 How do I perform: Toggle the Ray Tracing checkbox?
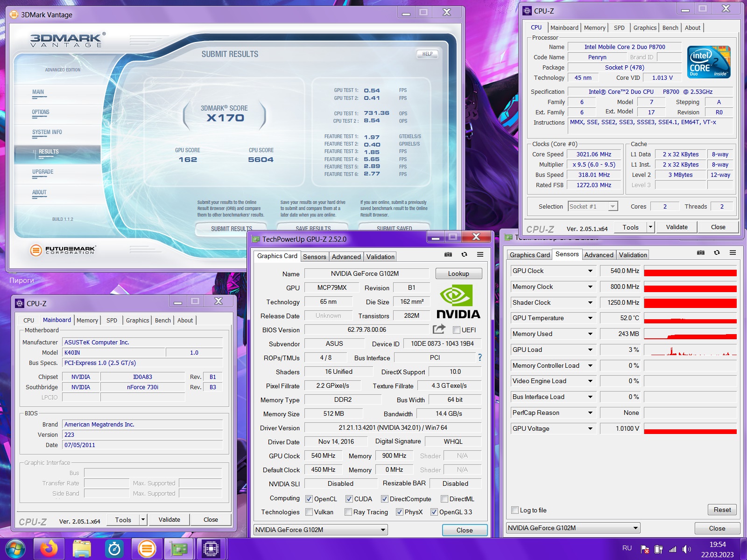pyautogui.click(x=348, y=512)
